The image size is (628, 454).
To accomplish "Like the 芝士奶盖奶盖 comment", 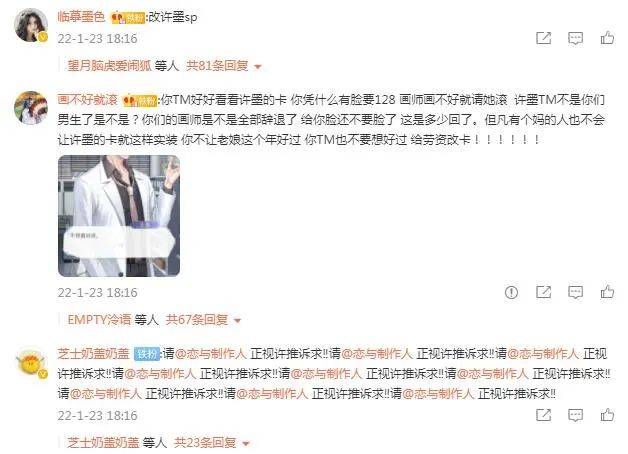I will click(x=607, y=414).
